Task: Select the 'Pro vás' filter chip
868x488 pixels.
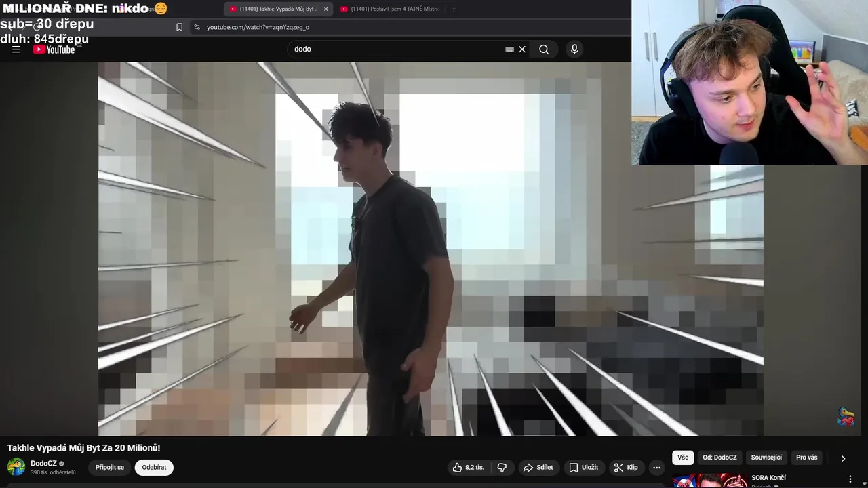Action: [806, 457]
